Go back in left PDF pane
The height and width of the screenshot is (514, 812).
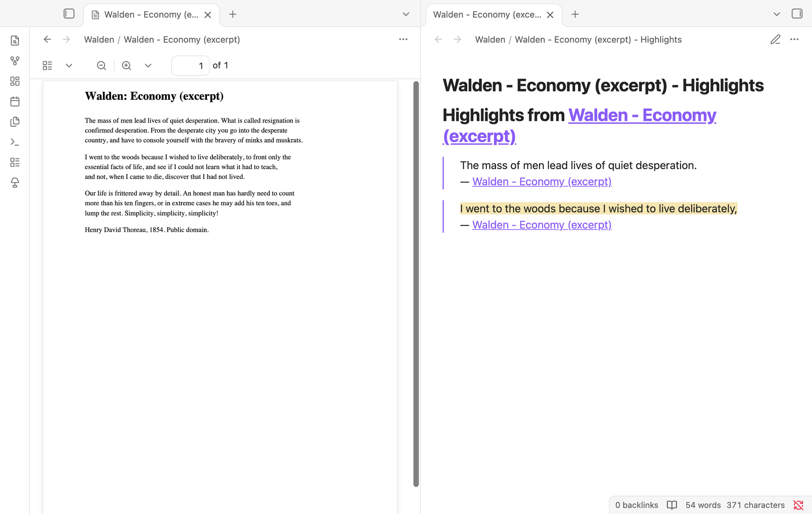tap(47, 39)
